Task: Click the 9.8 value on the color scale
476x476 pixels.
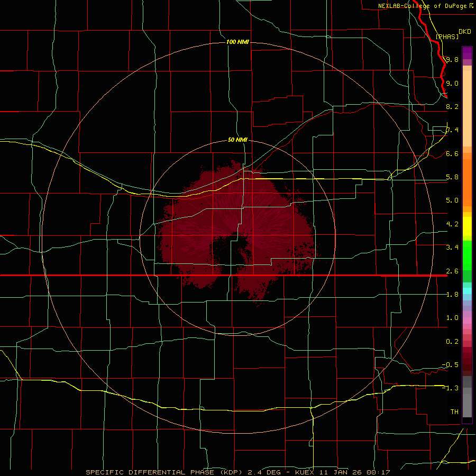Action: point(452,59)
